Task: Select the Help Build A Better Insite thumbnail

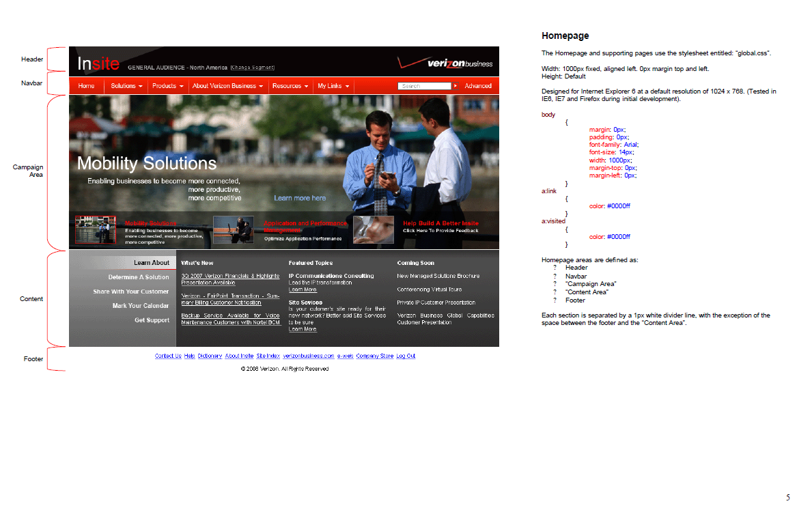Action: [x=374, y=229]
